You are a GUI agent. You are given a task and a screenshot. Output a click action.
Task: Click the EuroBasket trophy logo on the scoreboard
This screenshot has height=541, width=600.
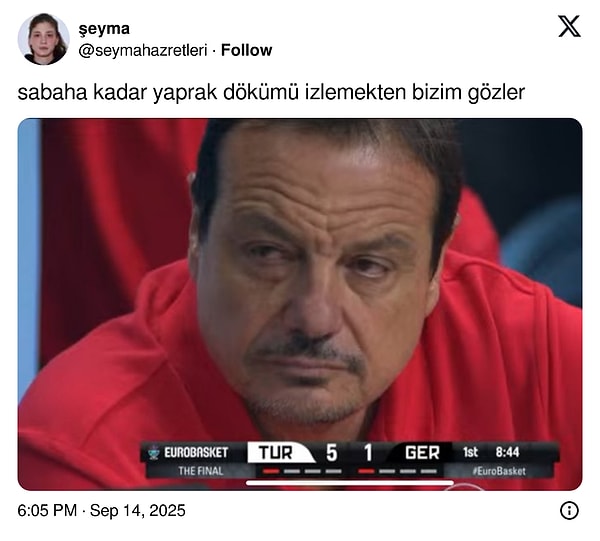pyautogui.click(x=154, y=452)
